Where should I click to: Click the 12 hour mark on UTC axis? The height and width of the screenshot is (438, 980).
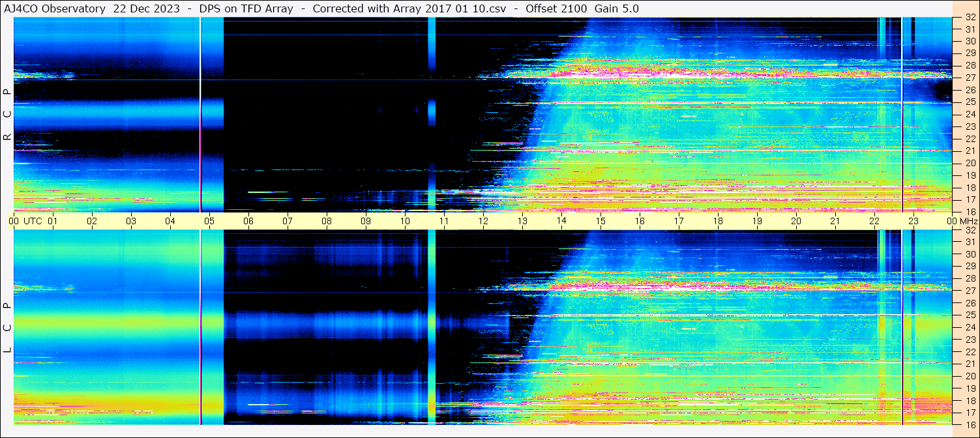[x=483, y=221]
